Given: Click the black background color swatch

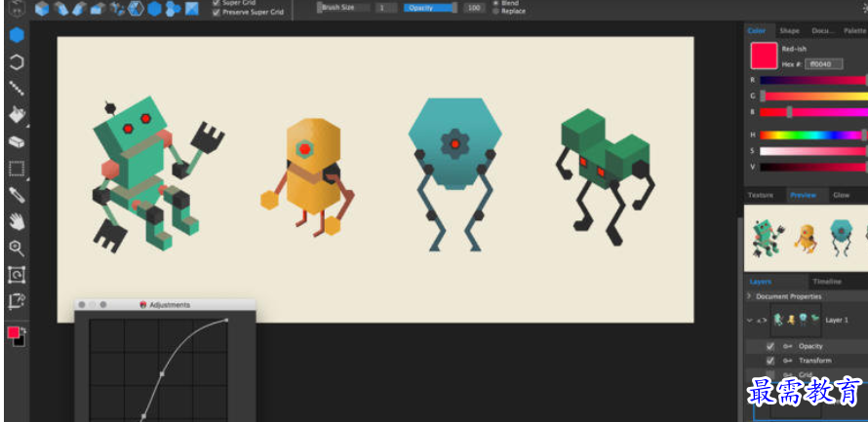Looking at the screenshot, I should (20, 341).
